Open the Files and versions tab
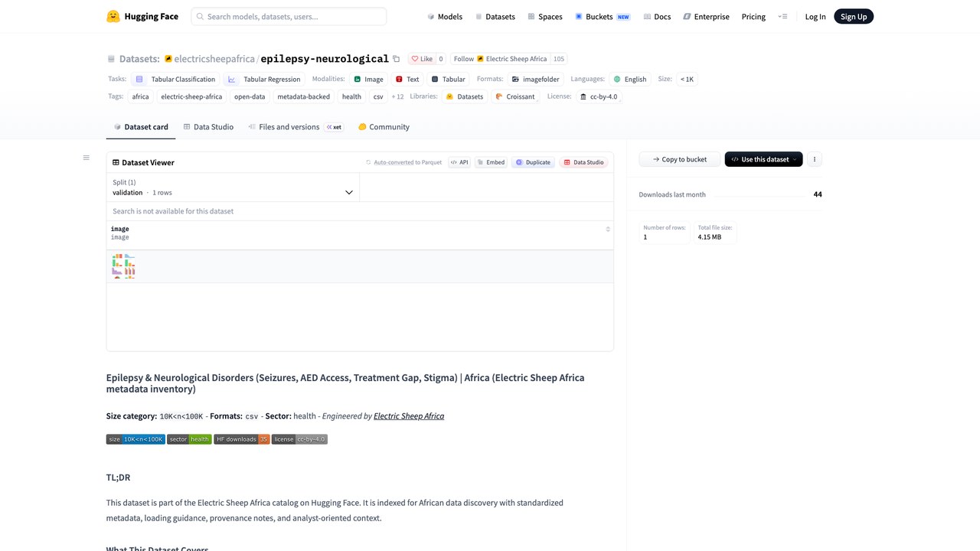 click(295, 127)
